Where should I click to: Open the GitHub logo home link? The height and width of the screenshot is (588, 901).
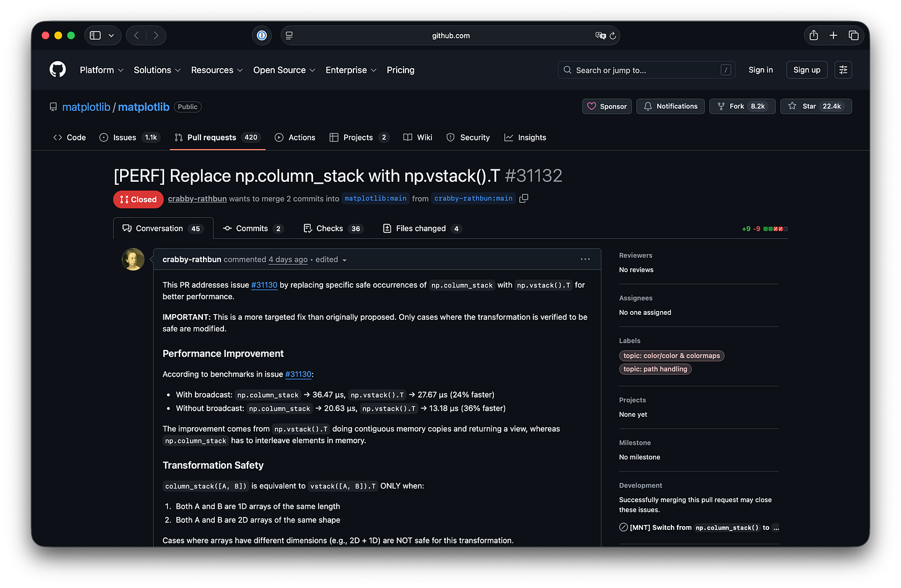pyautogui.click(x=58, y=69)
